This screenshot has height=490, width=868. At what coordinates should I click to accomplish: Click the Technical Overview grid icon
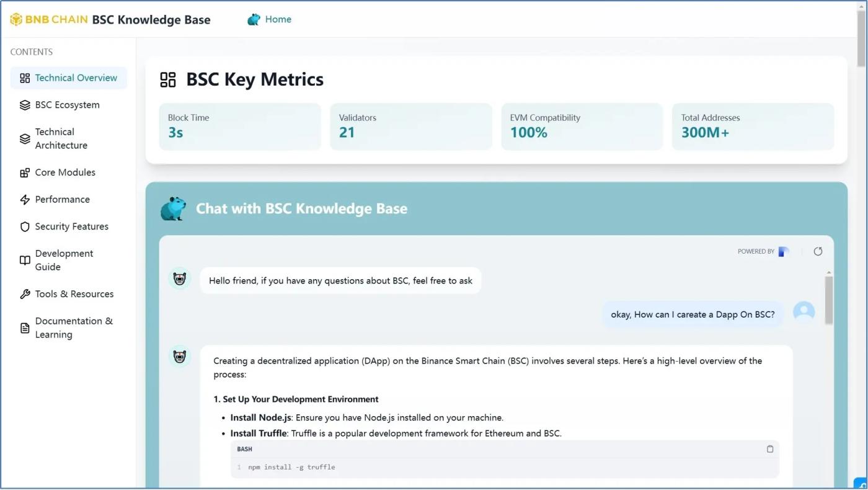(25, 78)
